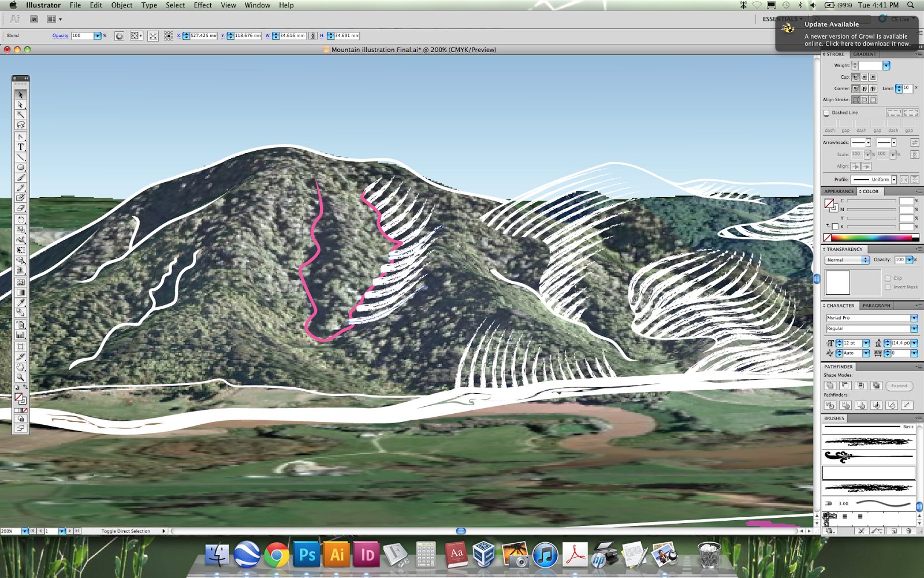Select the Butt Cap stroke option

pos(855,77)
